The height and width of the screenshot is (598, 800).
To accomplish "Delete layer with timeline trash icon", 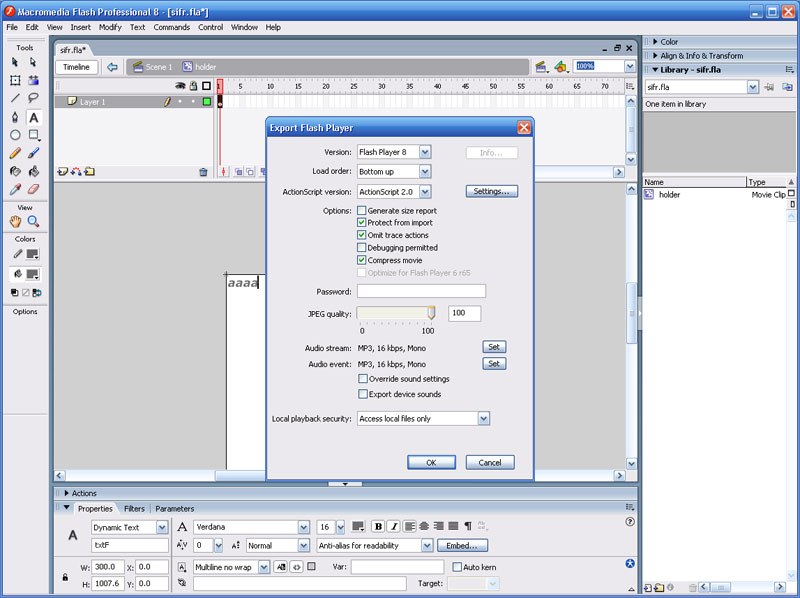I will tap(203, 172).
